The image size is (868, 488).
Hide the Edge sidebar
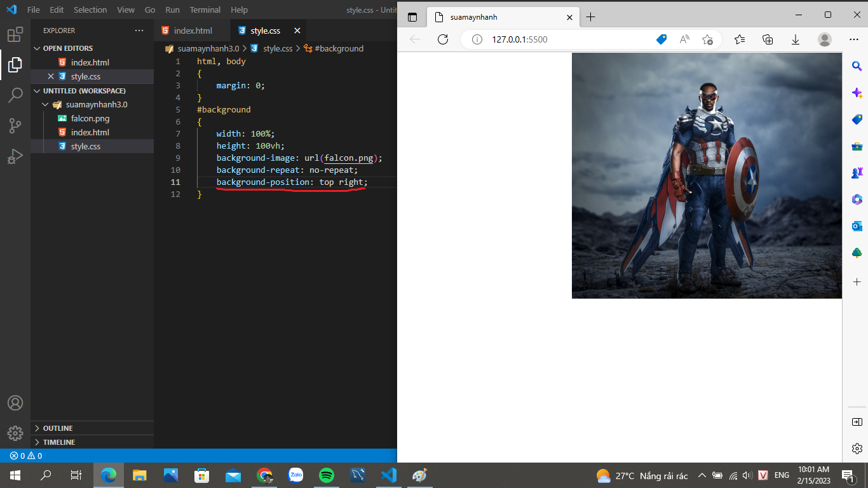857,422
